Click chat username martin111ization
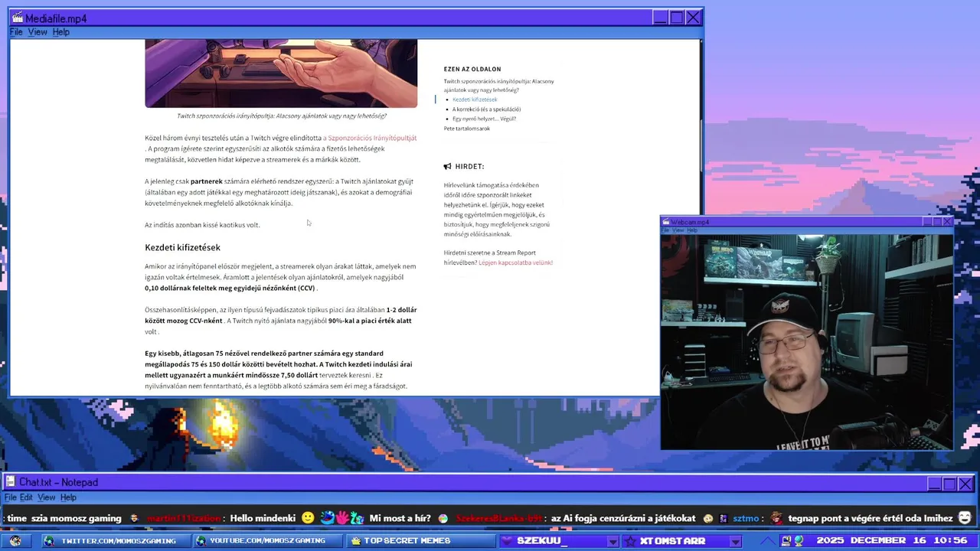The width and height of the screenshot is (980, 551). 184,518
